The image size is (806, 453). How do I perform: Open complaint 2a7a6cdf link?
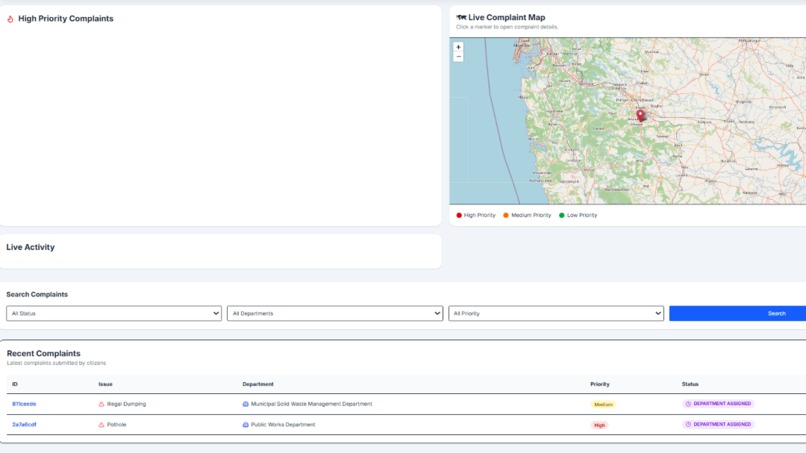pyautogui.click(x=24, y=425)
